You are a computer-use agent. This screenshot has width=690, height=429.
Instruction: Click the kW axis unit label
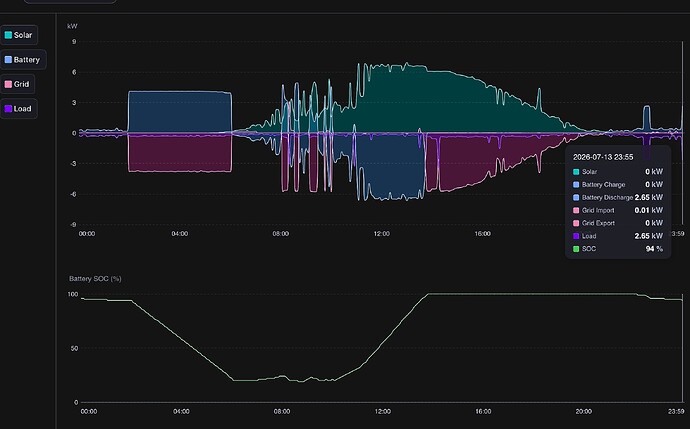(72, 26)
